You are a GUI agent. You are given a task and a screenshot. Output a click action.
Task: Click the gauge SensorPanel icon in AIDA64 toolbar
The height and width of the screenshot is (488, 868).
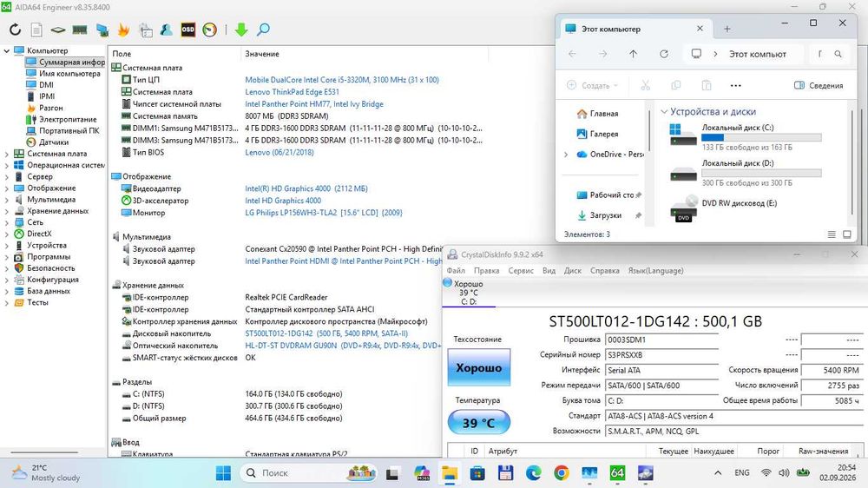[210, 30]
